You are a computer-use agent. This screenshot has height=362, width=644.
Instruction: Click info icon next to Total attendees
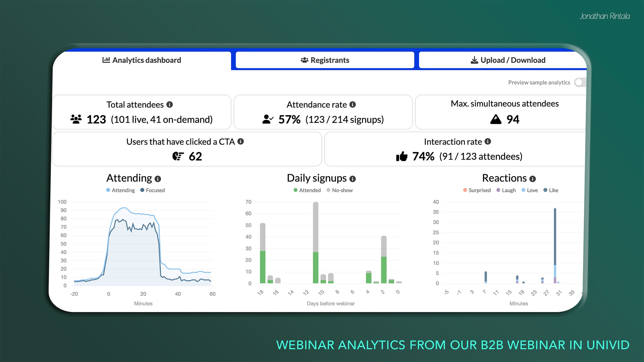pos(169,105)
